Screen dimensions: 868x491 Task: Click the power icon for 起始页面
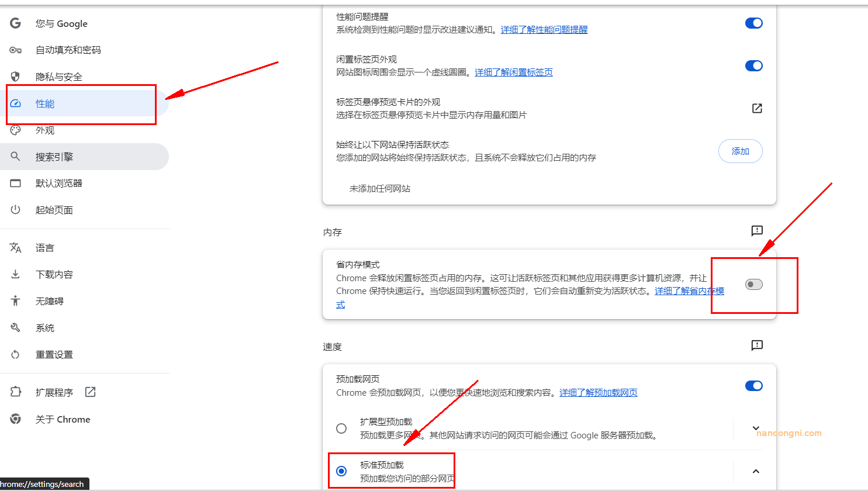tap(15, 210)
